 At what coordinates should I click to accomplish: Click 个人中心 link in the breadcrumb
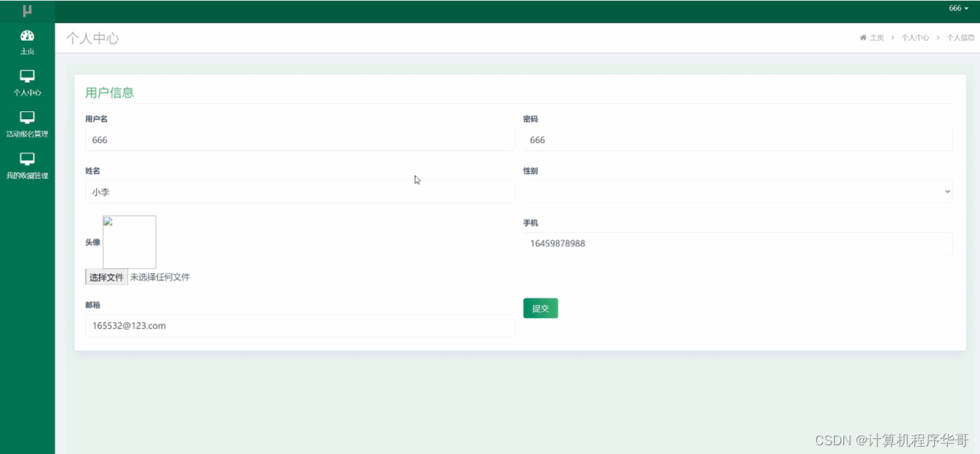click(915, 38)
